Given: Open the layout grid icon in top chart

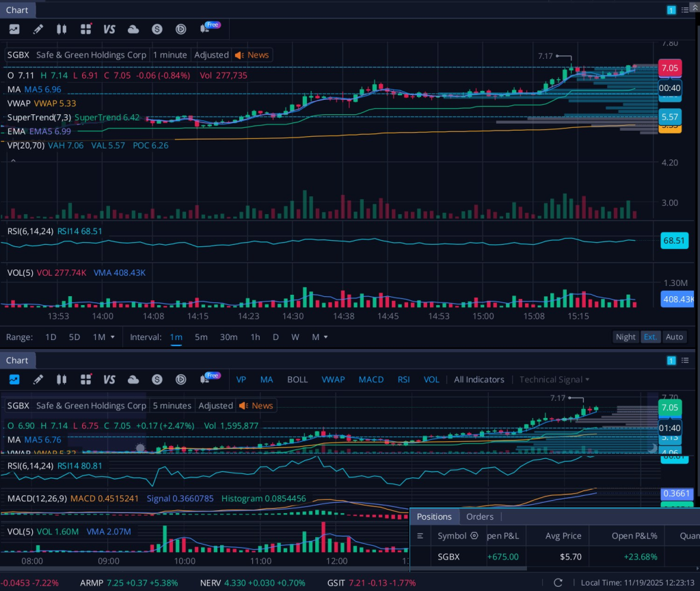Looking at the screenshot, I should (x=85, y=29).
